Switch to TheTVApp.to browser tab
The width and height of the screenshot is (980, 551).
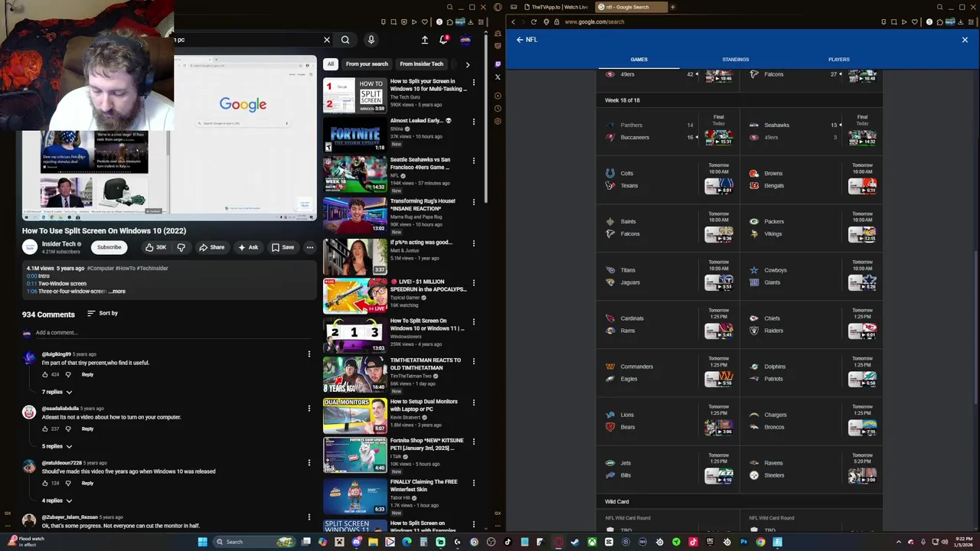tap(554, 7)
